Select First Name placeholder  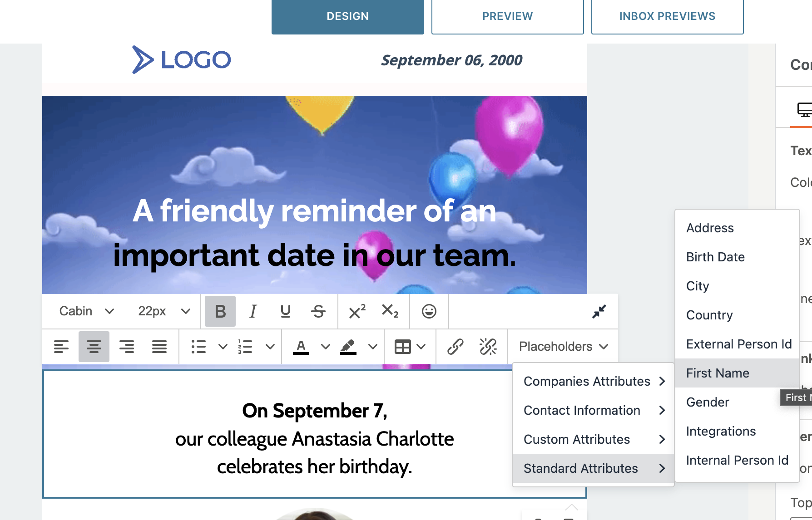(x=718, y=373)
